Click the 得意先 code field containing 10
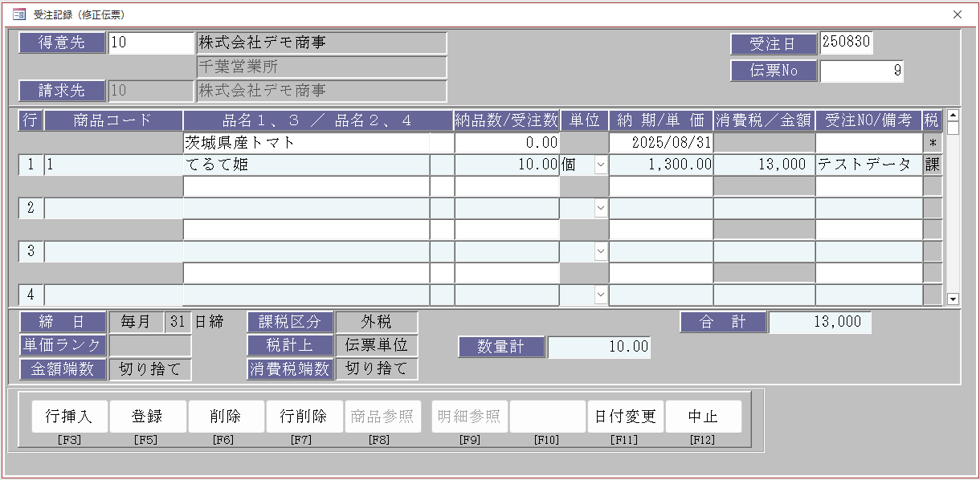The height and width of the screenshot is (480, 980). (152, 43)
